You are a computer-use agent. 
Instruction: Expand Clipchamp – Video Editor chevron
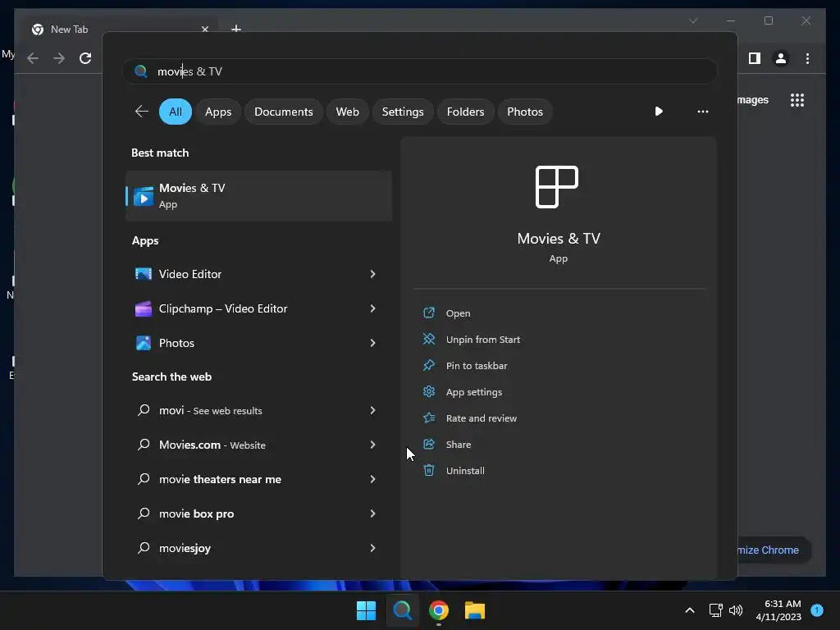coord(373,308)
